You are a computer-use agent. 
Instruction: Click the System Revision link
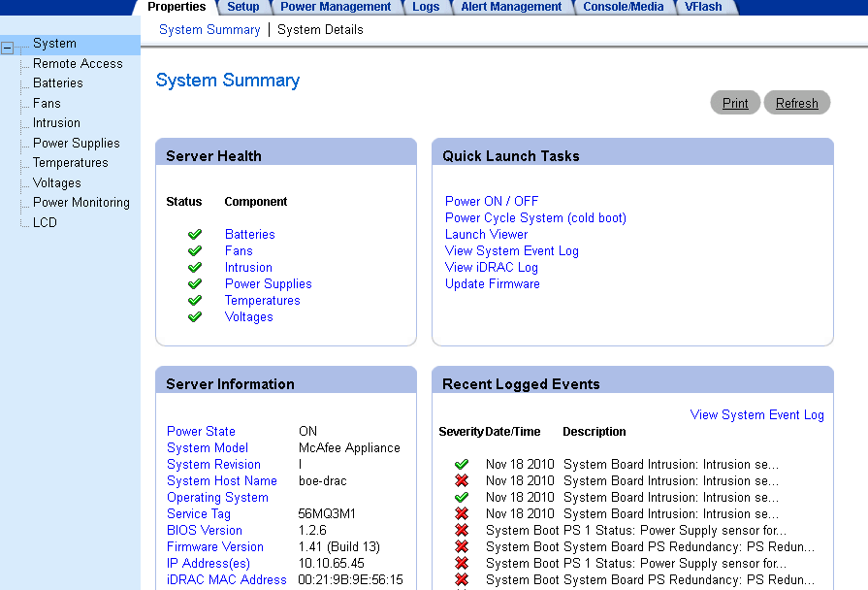click(x=213, y=464)
